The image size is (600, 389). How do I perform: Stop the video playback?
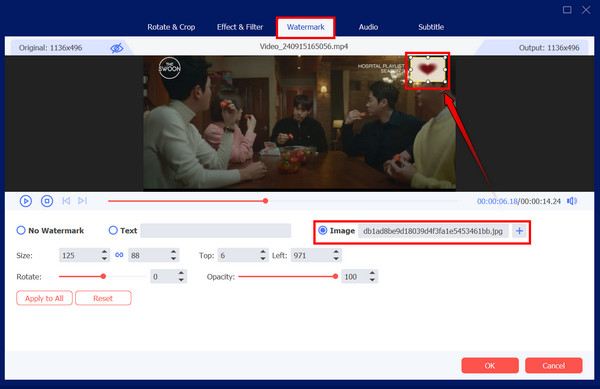click(x=47, y=201)
